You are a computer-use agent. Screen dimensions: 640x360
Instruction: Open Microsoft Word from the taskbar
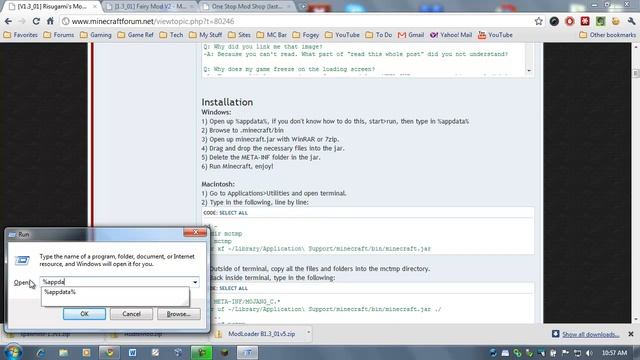click(132, 352)
